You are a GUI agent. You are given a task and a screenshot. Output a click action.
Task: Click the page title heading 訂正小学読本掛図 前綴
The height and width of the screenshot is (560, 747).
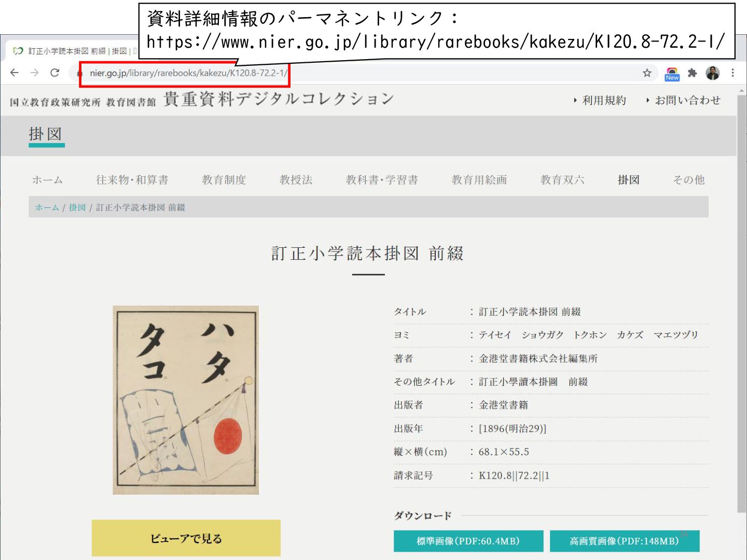pos(368,254)
